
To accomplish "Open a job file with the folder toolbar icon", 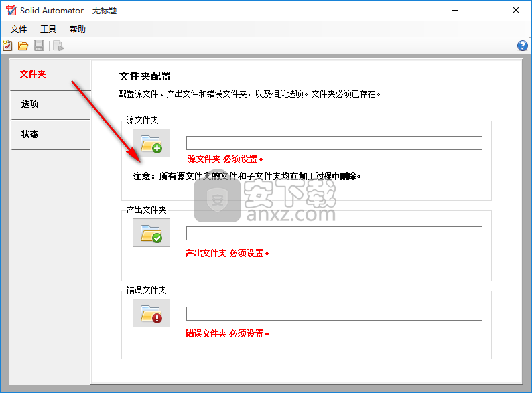I will click(23, 46).
